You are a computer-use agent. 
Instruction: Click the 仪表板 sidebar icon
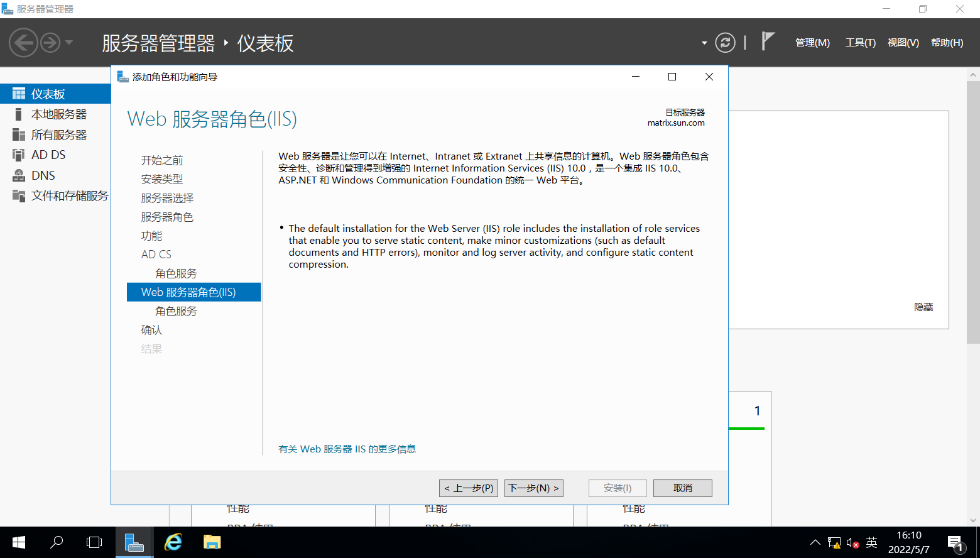[x=19, y=94]
